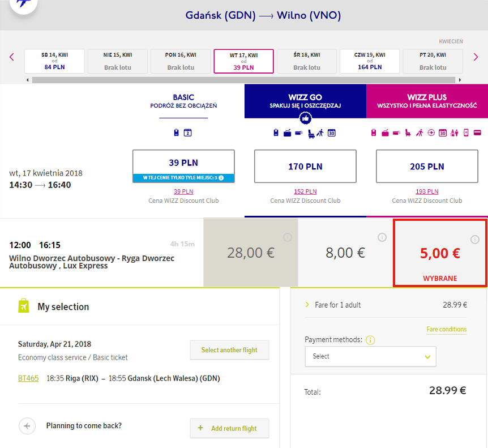The width and height of the screenshot is (488, 448).
Task: Click the date carousel horizontal scrollbar
Action: (243, 80)
